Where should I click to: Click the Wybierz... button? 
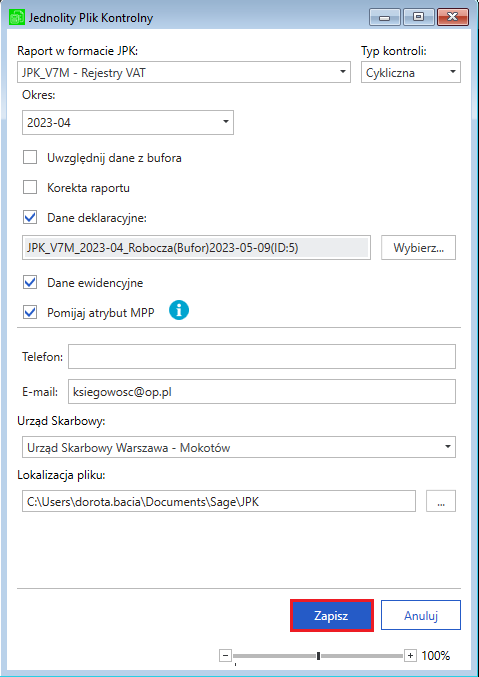pos(418,247)
